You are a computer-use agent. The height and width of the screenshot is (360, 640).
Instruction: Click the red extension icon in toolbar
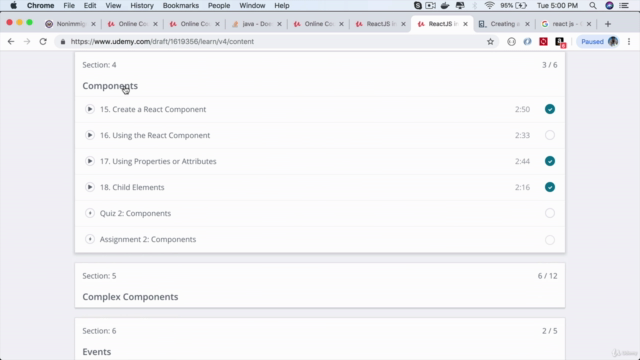[x=543, y=42]
